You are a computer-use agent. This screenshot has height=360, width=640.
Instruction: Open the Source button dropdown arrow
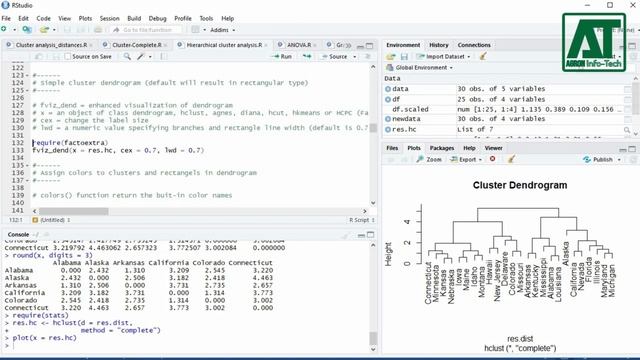[355, 56]
